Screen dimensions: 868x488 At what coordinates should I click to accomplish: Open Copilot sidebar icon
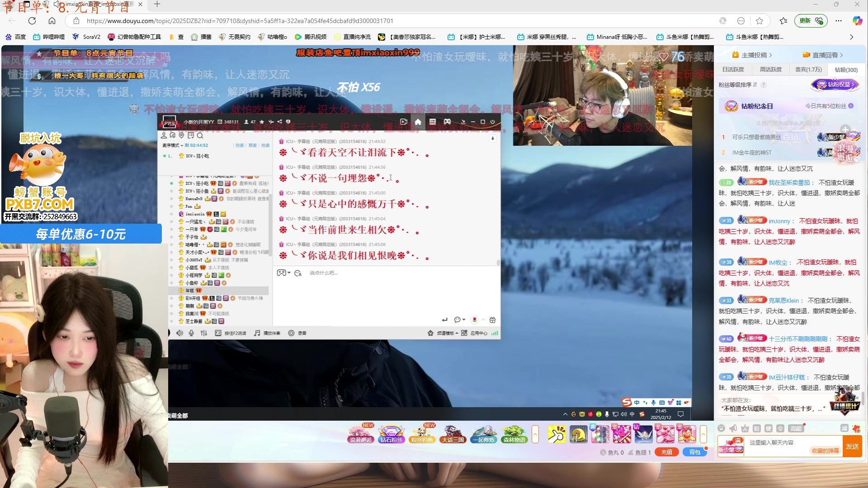[857, 21]
